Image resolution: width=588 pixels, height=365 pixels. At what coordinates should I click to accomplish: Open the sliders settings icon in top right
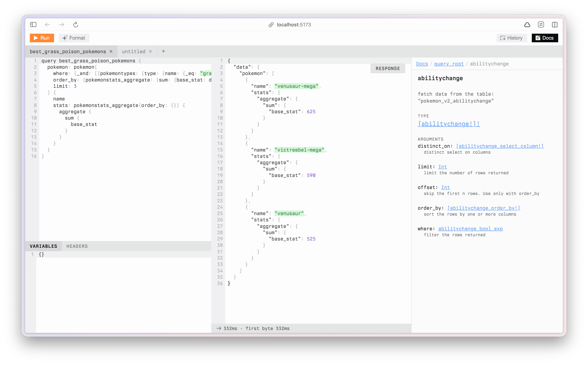point(541,25)
